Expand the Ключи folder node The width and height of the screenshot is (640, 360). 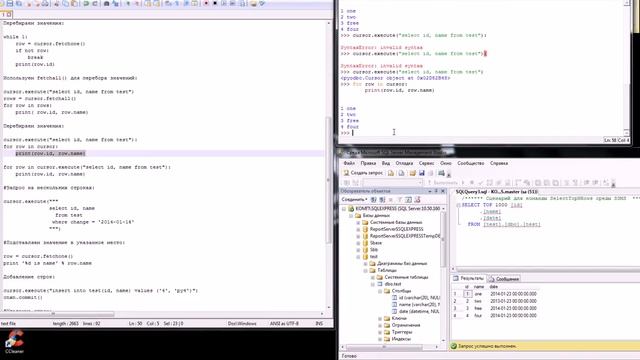[x=380, y=318]
